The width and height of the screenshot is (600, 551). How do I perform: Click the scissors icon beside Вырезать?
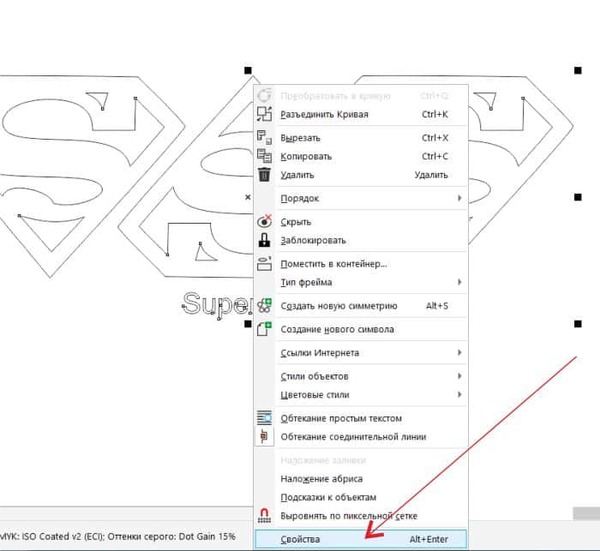click(264, 137)
